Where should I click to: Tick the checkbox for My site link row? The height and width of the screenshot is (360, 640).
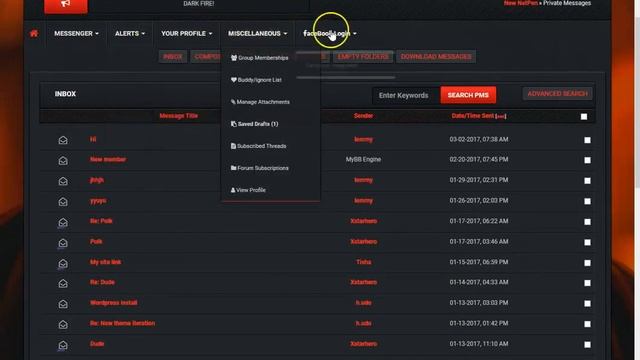[587, 263]
